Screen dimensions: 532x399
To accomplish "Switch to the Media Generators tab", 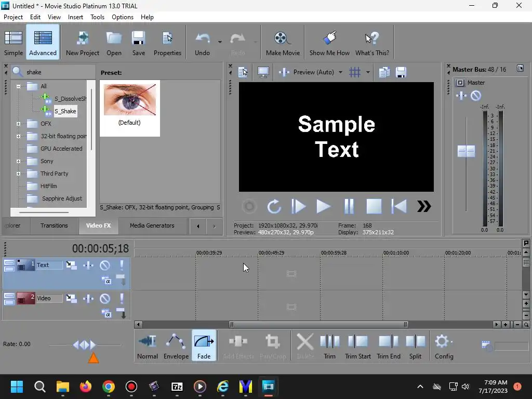I will [152, 225].
